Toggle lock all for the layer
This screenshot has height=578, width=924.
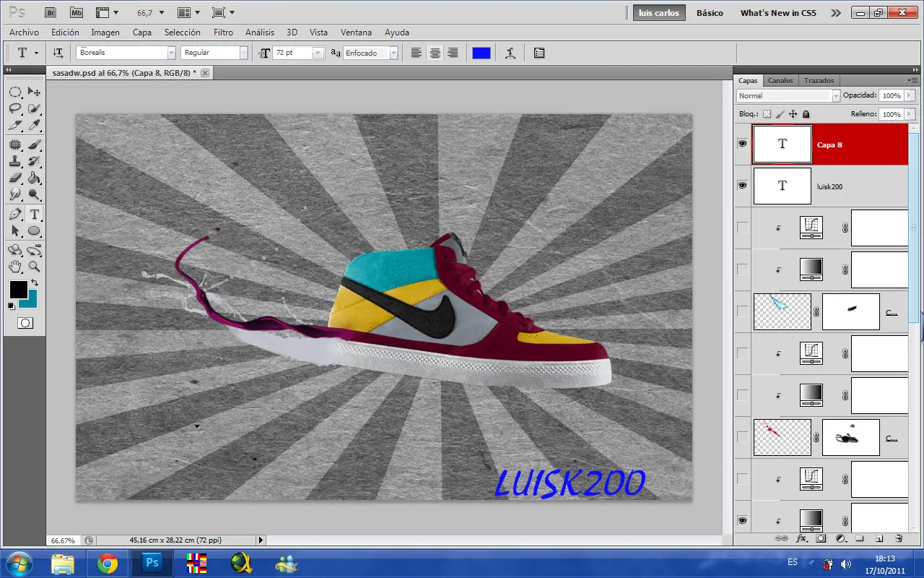coord(806,114)
